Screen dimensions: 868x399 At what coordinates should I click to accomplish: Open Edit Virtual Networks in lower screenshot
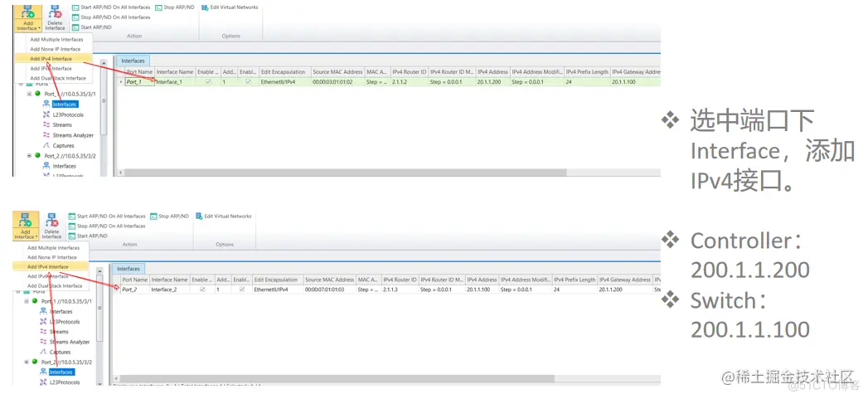coord(224,217)
